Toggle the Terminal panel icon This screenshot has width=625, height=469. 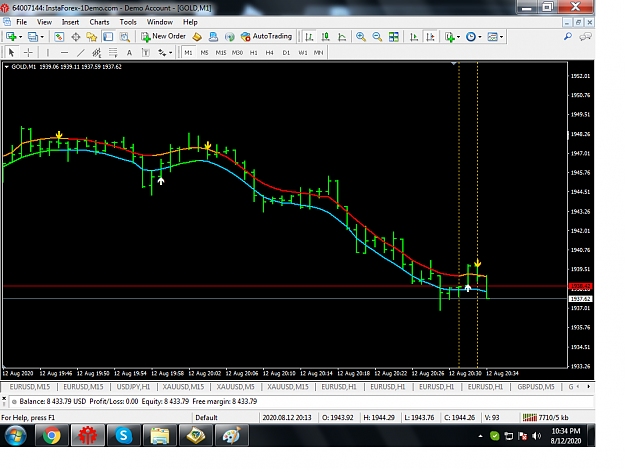pyautogui.click(x=108, y=37)
